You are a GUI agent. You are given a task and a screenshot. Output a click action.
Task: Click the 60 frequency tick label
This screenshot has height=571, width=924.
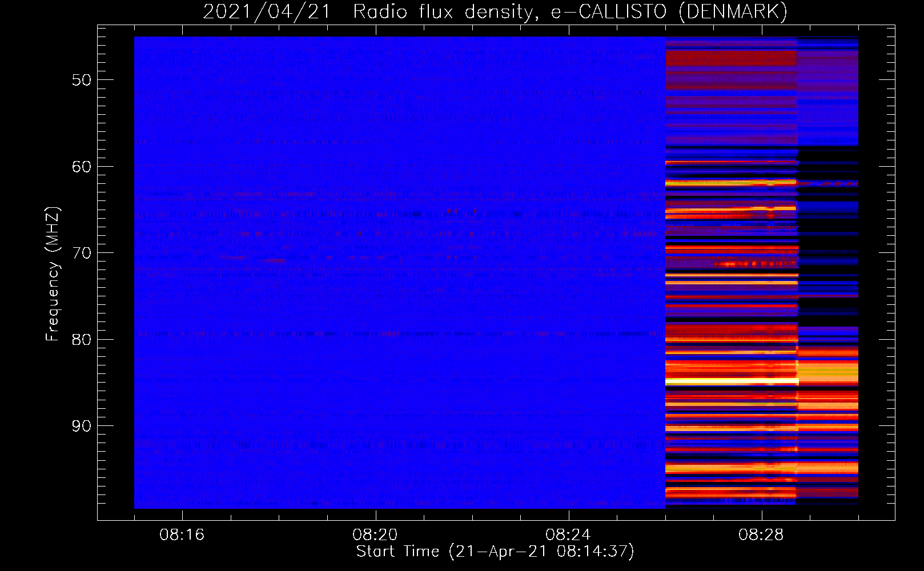point(82,167)
